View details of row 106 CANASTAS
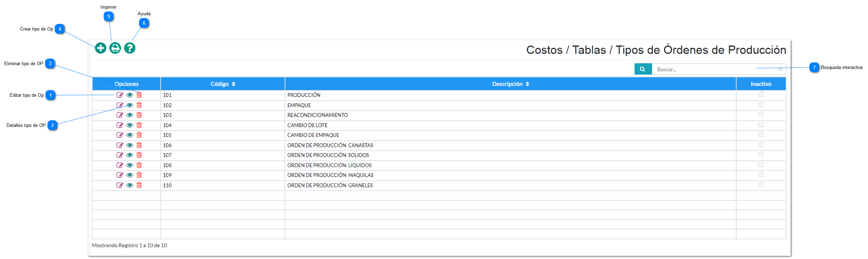This screenshot has width=868, height=259. (x=130, y=145)
